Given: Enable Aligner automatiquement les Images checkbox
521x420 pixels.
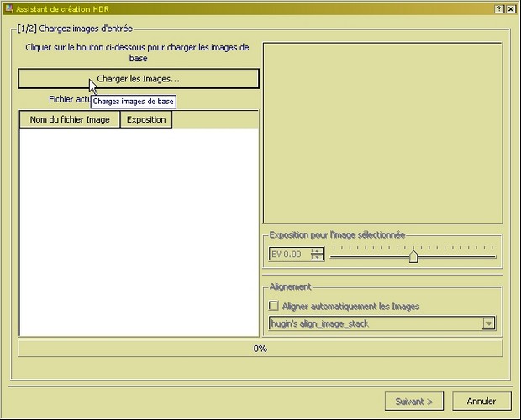Looking at the screenshot, I should [273, 307].
